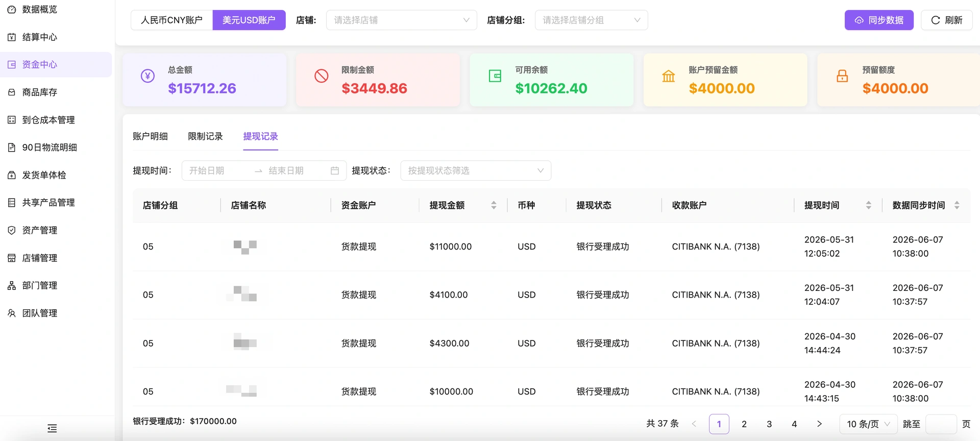
Task: Click the 商品库存 sidebar icon
Action: point(12,92)
